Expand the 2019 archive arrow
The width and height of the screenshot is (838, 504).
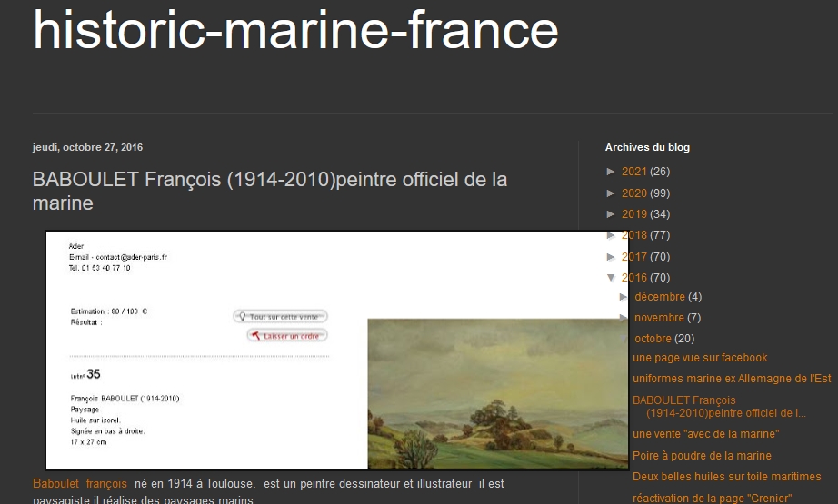(611, 214)
